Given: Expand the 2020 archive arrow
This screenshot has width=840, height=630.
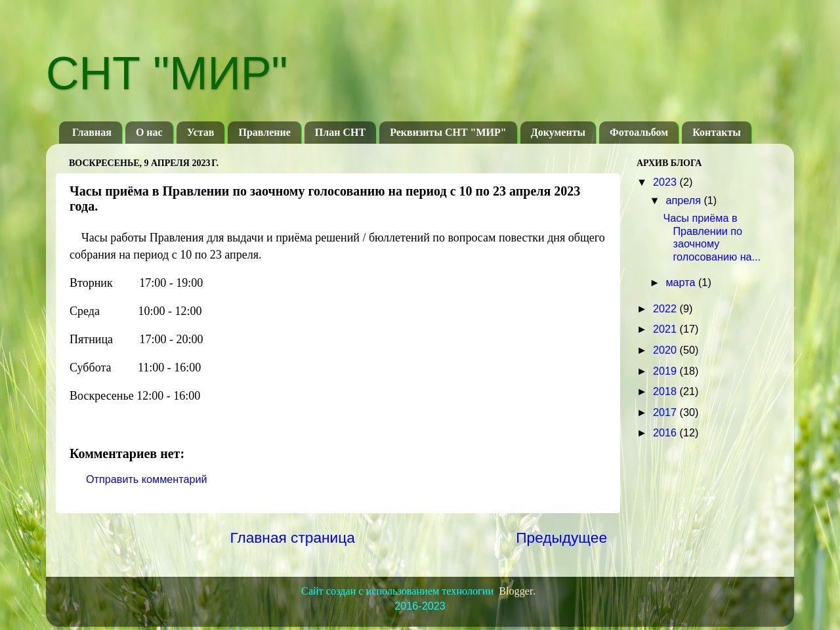Looking at the screenshot, I should [x=643, y=350].
